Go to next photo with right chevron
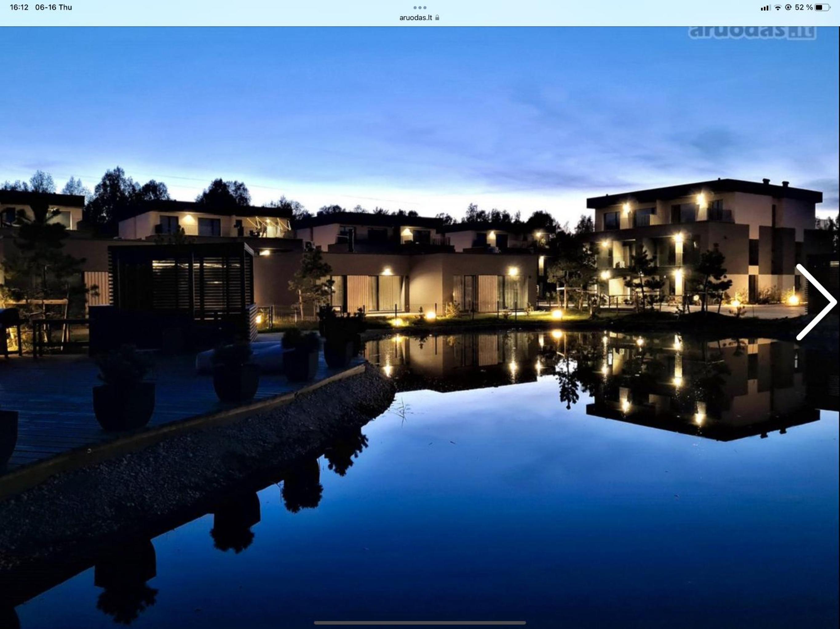The height and width of the screenshot is (629, 840). point(816,302)
